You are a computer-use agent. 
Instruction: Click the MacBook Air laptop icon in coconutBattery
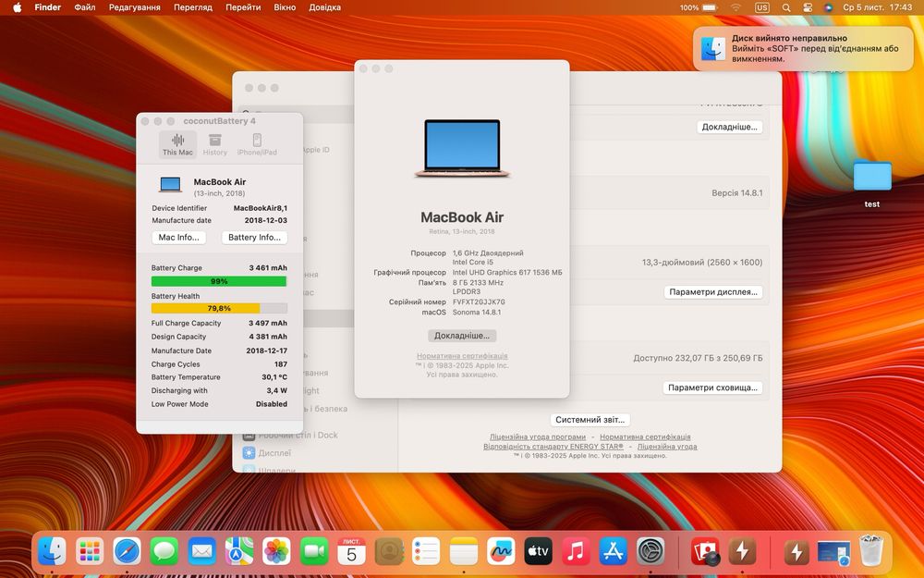coord(170,185)
